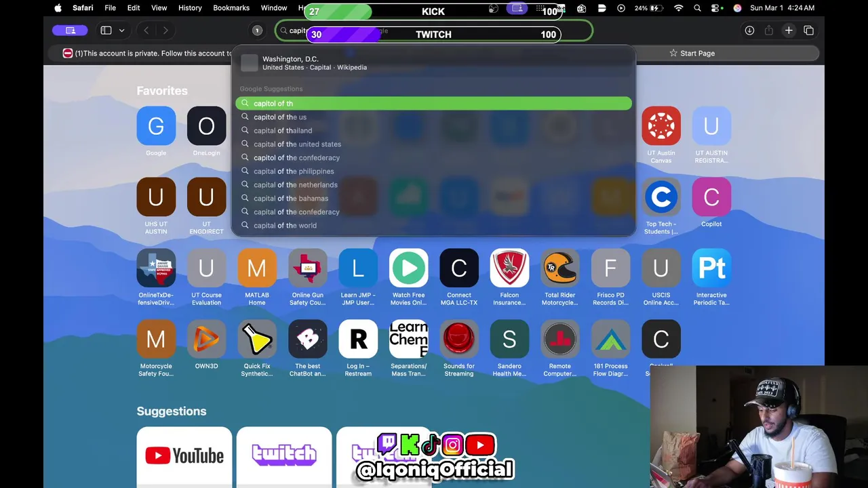Open the Connect MGA LLC-TX favorite
The width and height of the screenshot is (868, 488).
click(459, 268)
